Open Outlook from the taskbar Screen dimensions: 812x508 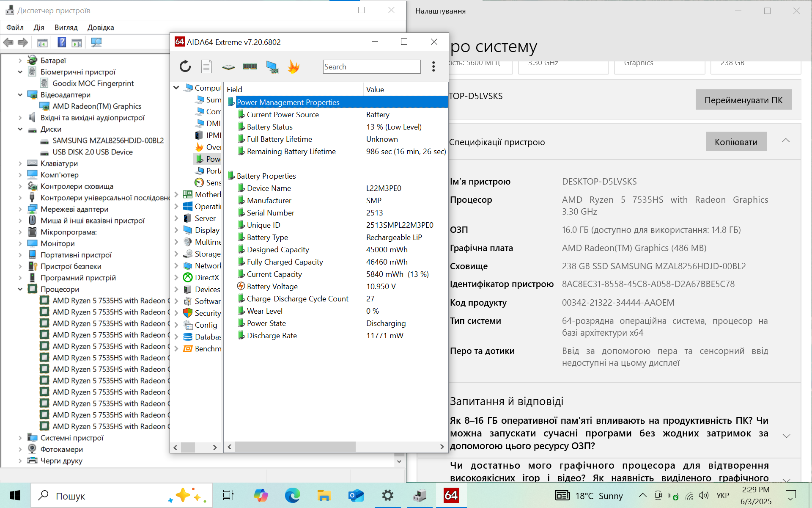pos(356,495)
